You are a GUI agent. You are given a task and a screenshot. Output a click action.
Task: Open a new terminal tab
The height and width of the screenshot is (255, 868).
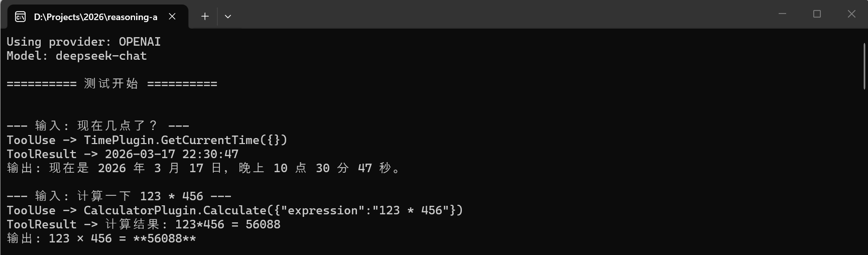(x=205, y=17)
